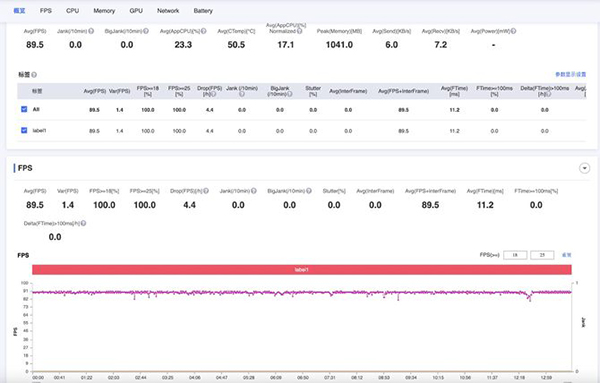This screenshot has width=600, height=383.
Task: Click the Avg(FPS+InterFrame) table column header
Action: tap(403, 91)
